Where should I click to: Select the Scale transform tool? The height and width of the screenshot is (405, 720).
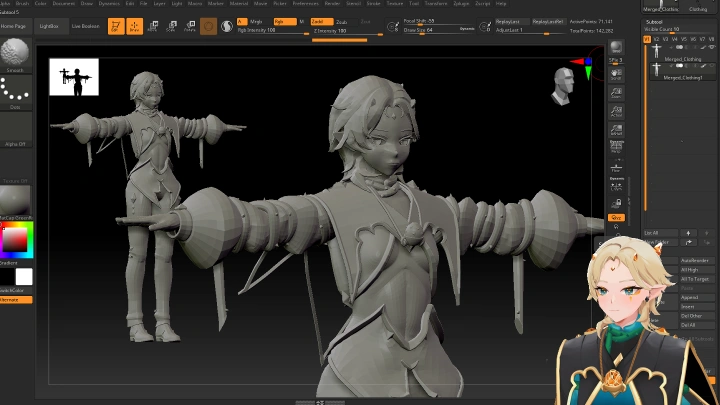(x=171, y=26)
